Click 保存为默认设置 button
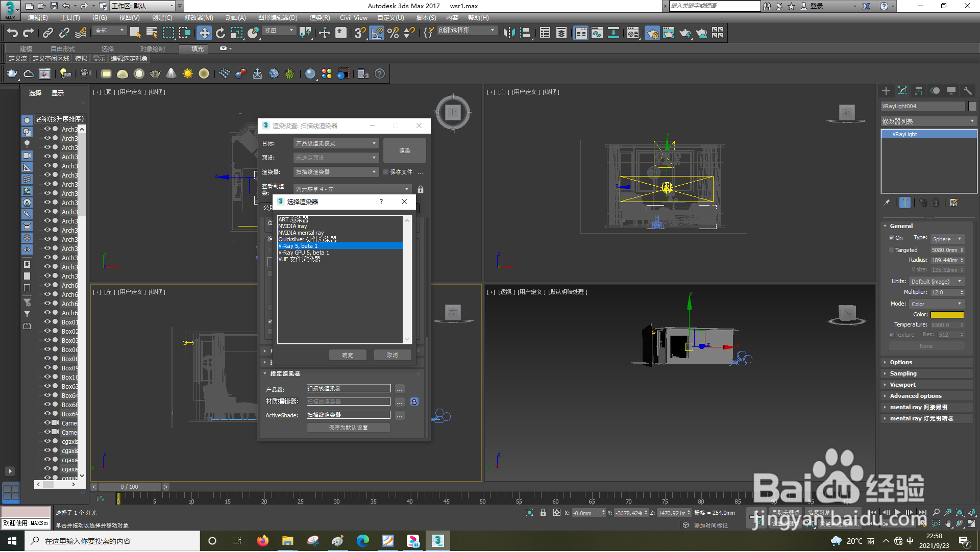This screenshot has height=552, width=980. click(x=348, y=428)
